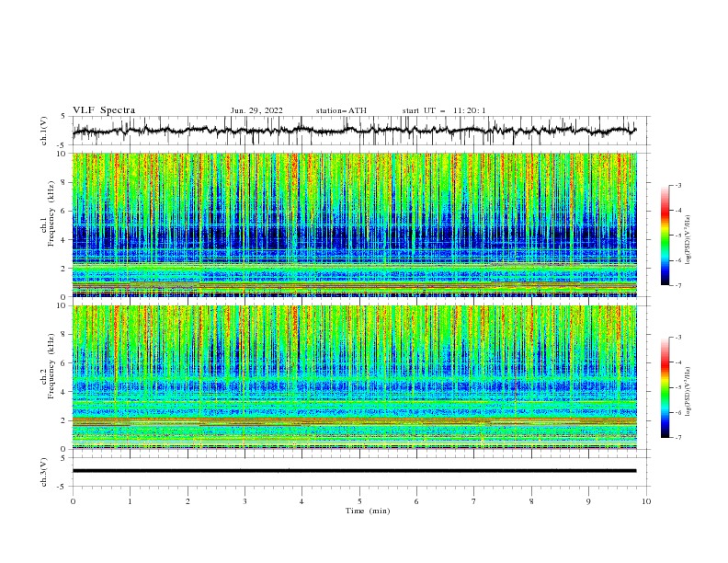Click the "-7" label on upper colorbar
The image size is (728, 563).
tap(677, 285)
